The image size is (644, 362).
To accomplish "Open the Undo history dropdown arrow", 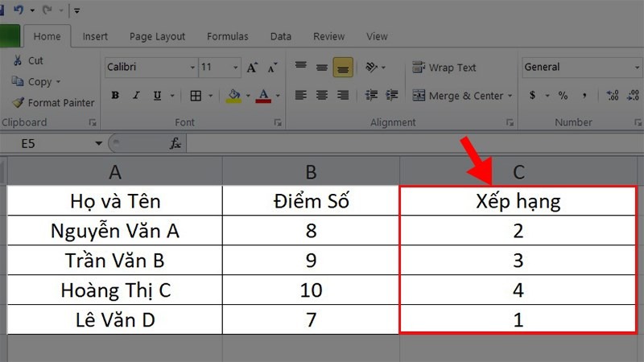I will click(x=32, y=10).
